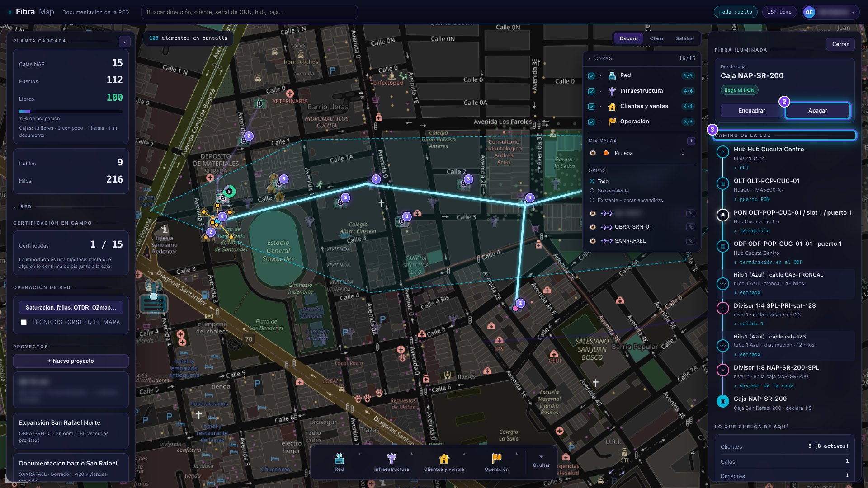Click Caja NAP-SR-200 node icon in light path
Image resolution: width=868 pixels, height=488 pixels.
(722, 401)
